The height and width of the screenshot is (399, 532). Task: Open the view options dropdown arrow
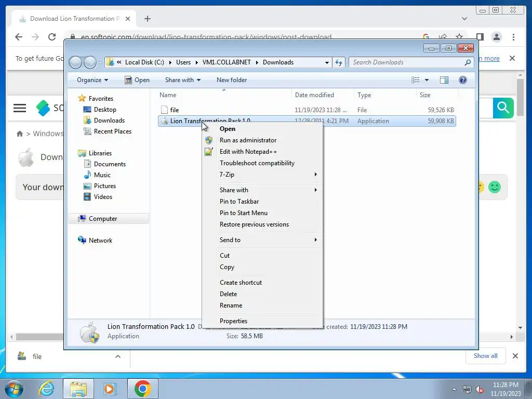(427, 80)
